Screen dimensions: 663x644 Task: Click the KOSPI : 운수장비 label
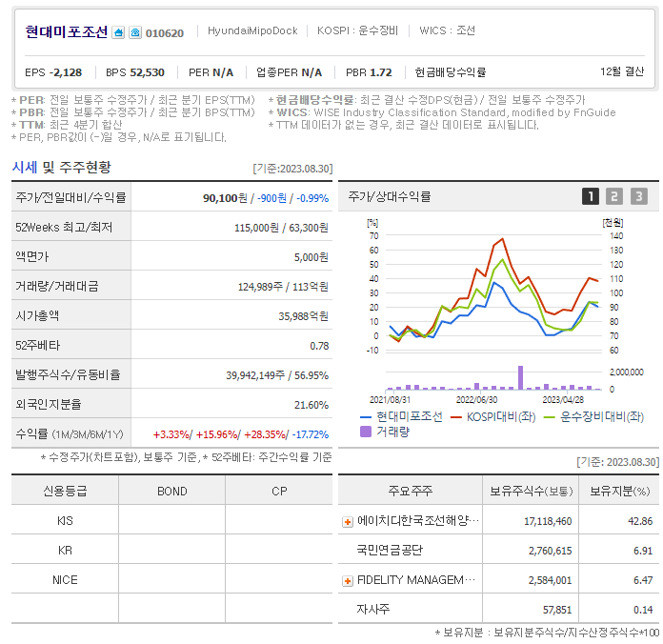357,30
